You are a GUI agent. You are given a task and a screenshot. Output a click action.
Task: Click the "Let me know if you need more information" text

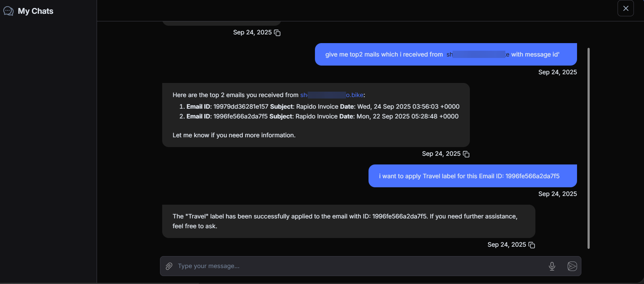[234, 135]
